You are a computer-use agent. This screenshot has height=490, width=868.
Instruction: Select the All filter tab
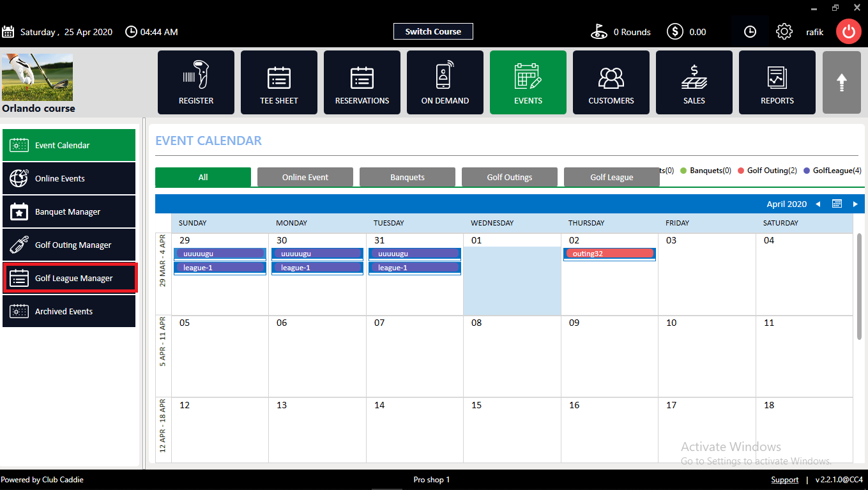203,177
